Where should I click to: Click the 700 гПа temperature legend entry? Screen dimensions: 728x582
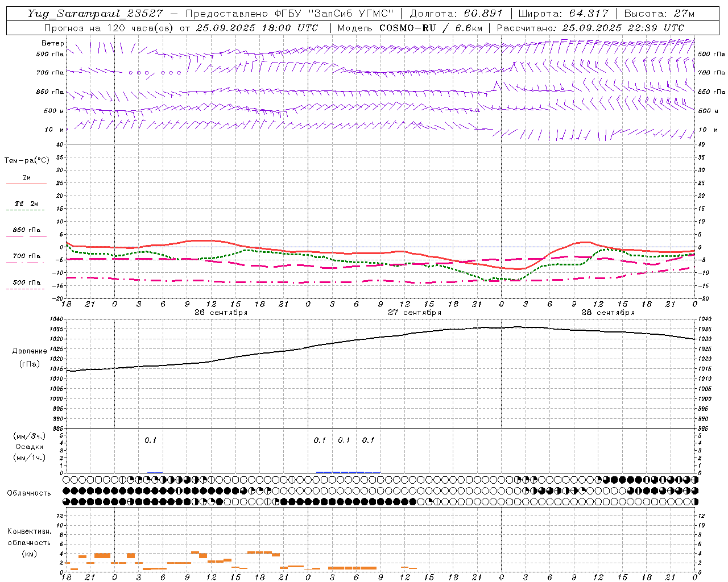27,256
